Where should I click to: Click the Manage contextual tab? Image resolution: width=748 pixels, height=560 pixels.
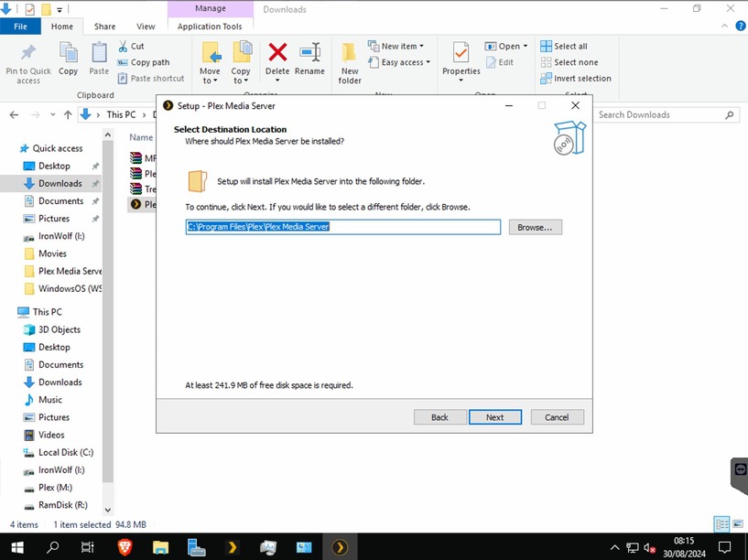tap(211, 8)
